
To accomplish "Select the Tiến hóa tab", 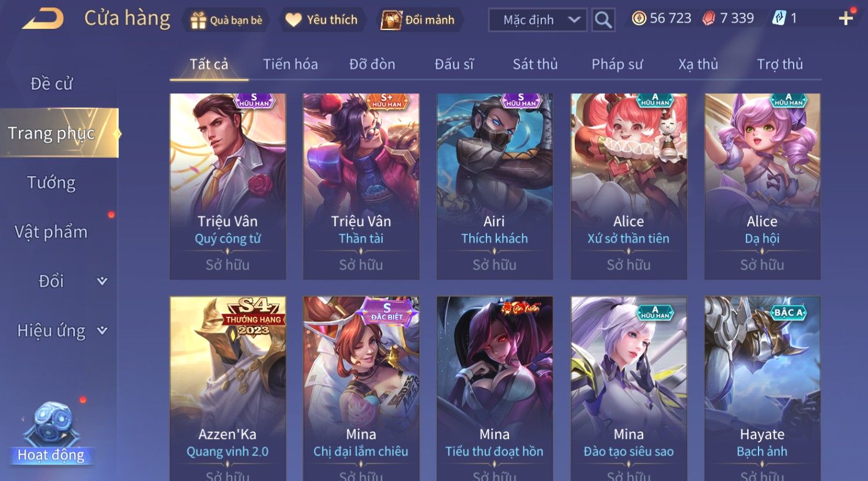I will (290, 64).
